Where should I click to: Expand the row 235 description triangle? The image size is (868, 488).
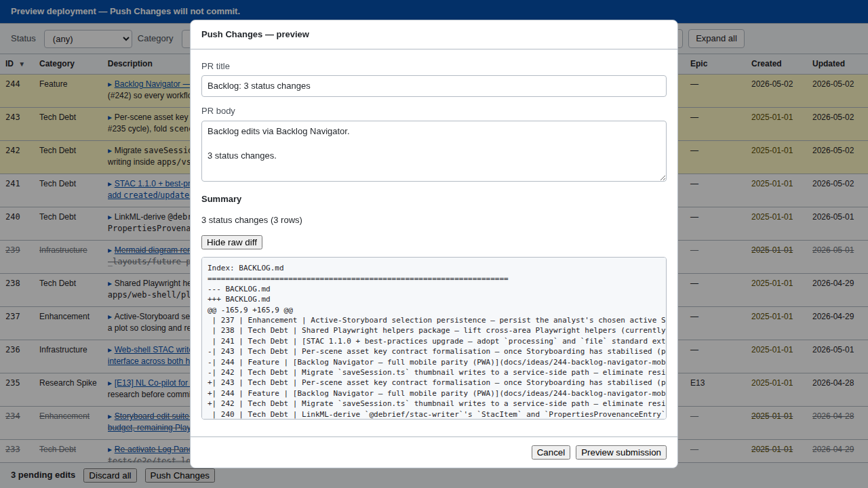(110, 384)
